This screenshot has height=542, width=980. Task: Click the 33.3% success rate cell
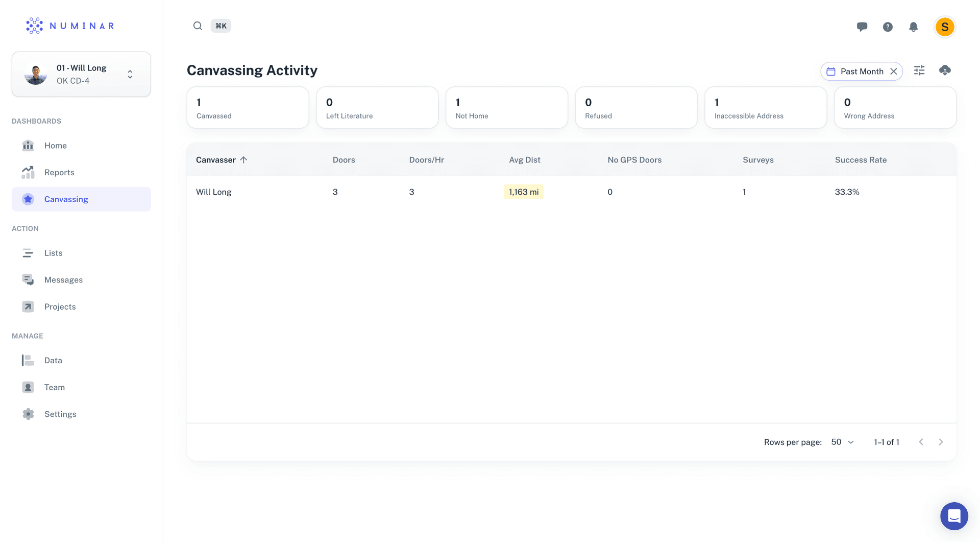(x=847, y=192)
